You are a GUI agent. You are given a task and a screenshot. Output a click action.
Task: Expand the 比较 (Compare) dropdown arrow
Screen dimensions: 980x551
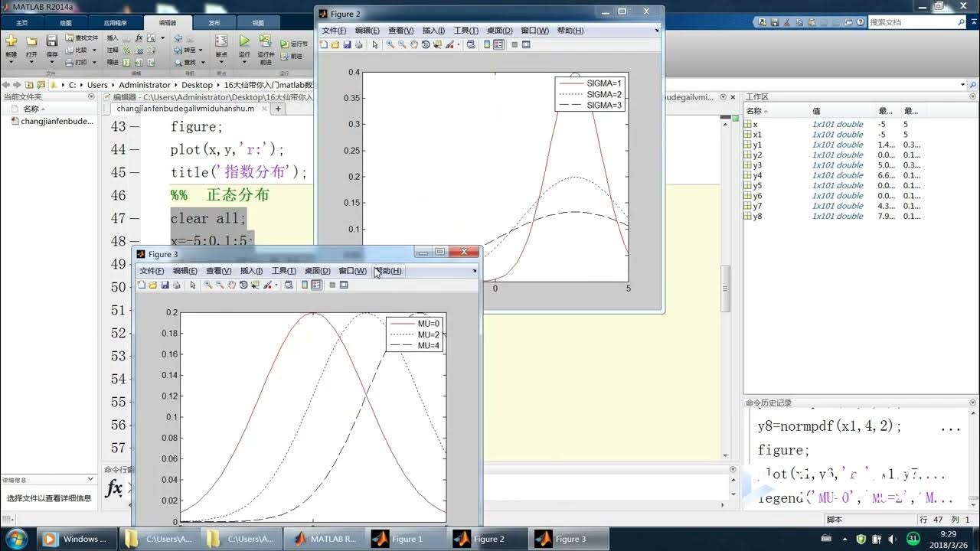(x=95, y=50)
